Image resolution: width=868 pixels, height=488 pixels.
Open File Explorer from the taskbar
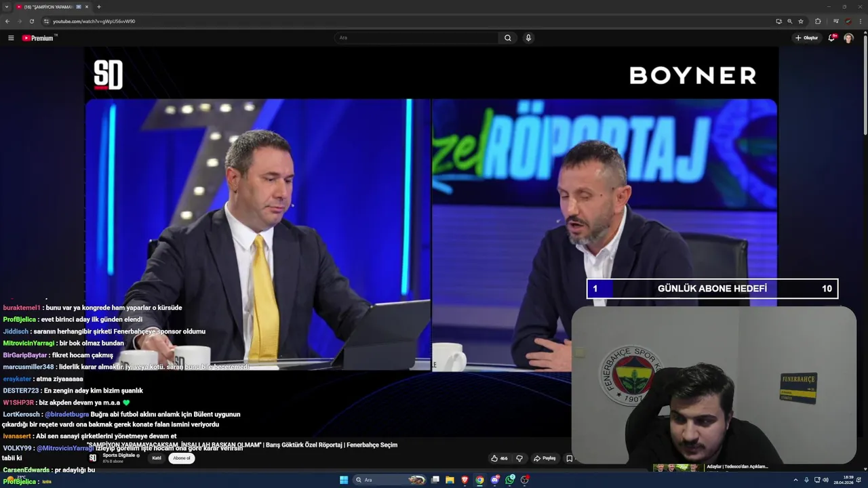(x=450, y=480)
